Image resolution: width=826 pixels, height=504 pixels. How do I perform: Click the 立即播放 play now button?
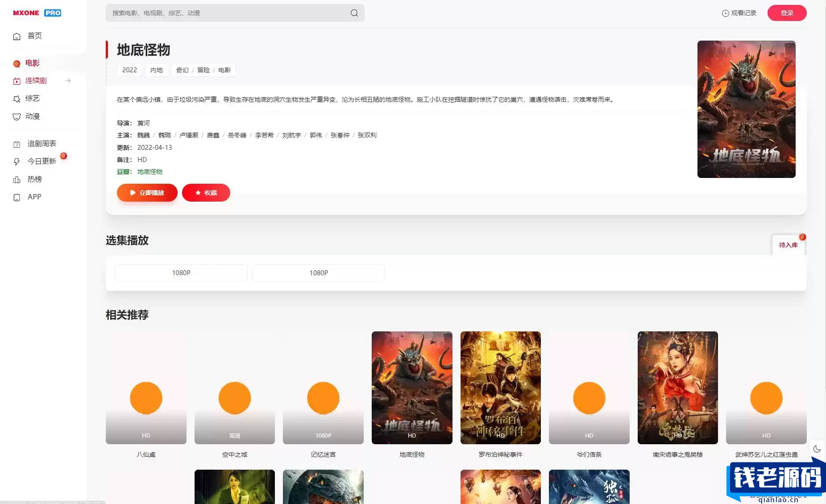(147, 193)
